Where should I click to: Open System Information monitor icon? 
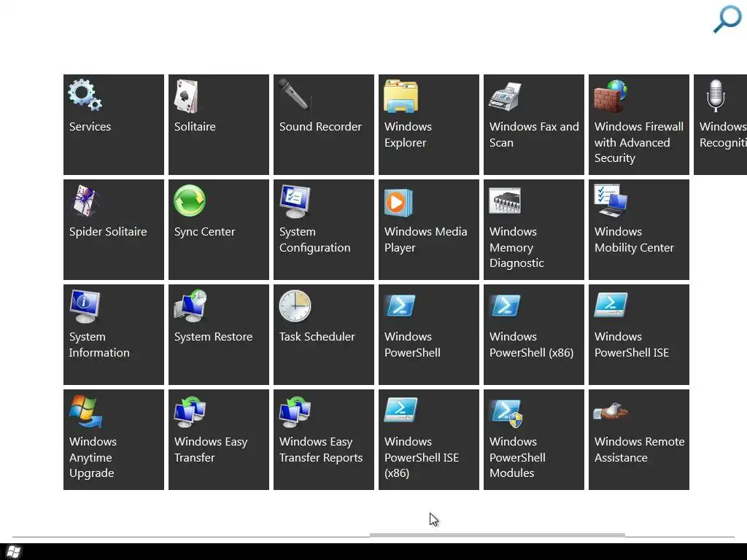pyautogui.click(x=85, y=306)
